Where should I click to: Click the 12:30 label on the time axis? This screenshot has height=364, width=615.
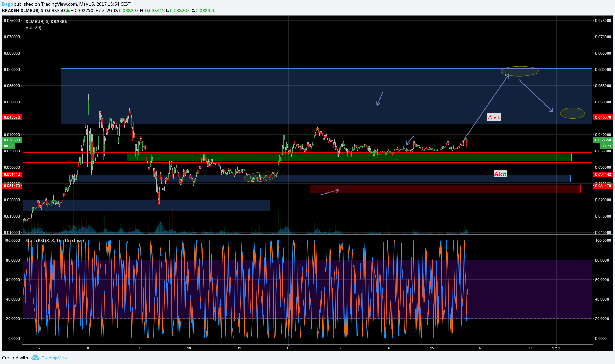click(557, 348)
